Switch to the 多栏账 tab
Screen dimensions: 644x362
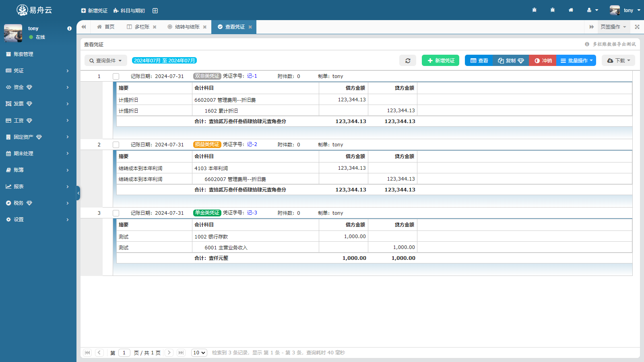[x=138, y=27]
